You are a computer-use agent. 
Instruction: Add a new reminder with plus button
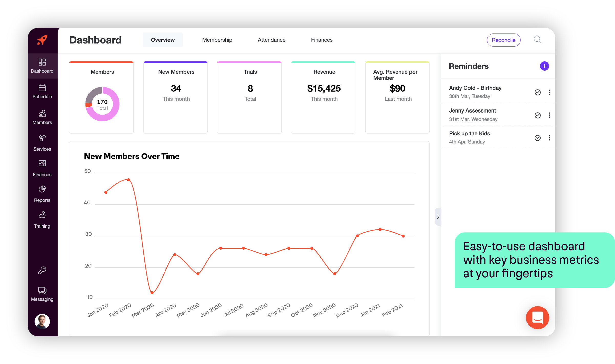click(x=544, y=66)
